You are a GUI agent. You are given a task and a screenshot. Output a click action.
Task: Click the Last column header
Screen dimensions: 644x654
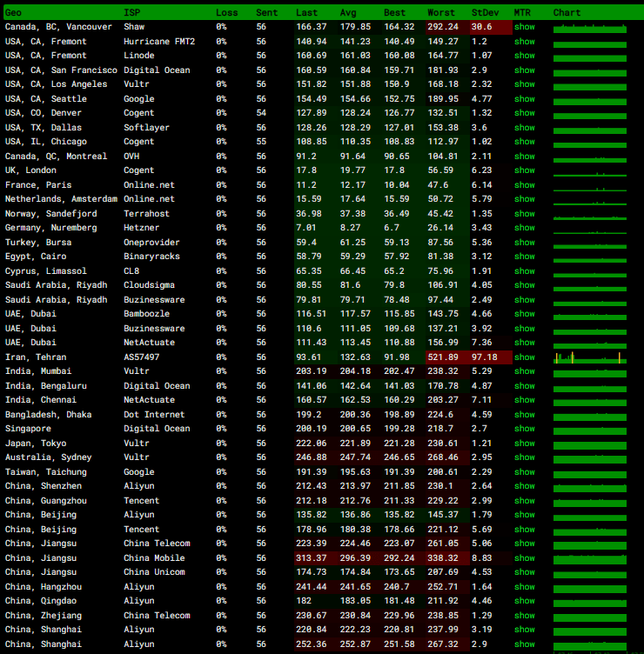pos(306,12)
